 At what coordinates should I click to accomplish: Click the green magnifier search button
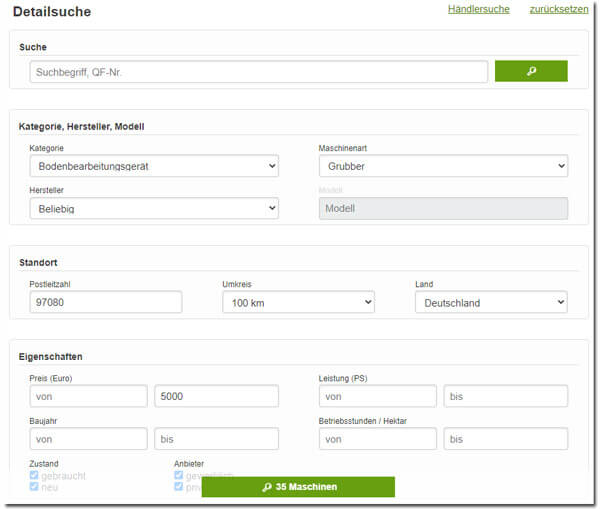tap(531, 71)
